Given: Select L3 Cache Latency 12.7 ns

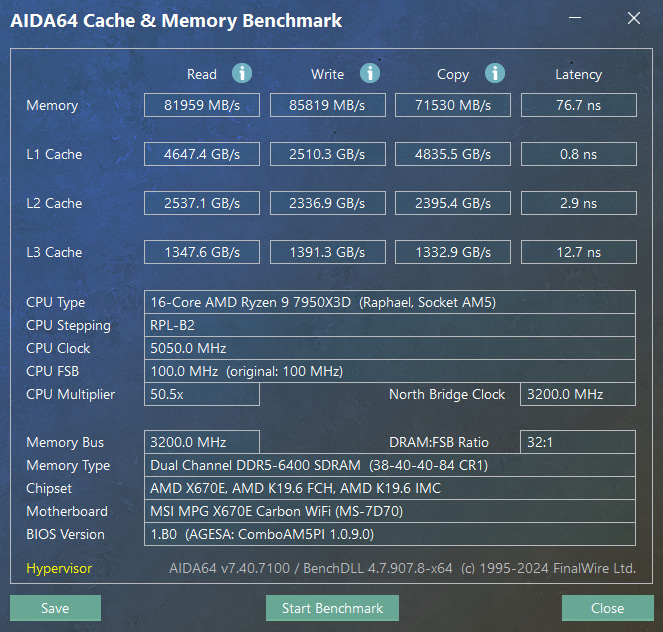Looking at the screenshot, I should pos(579,252).
